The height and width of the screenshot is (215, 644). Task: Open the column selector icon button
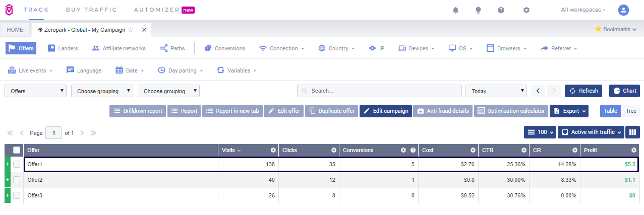click(x=632, y=132)
